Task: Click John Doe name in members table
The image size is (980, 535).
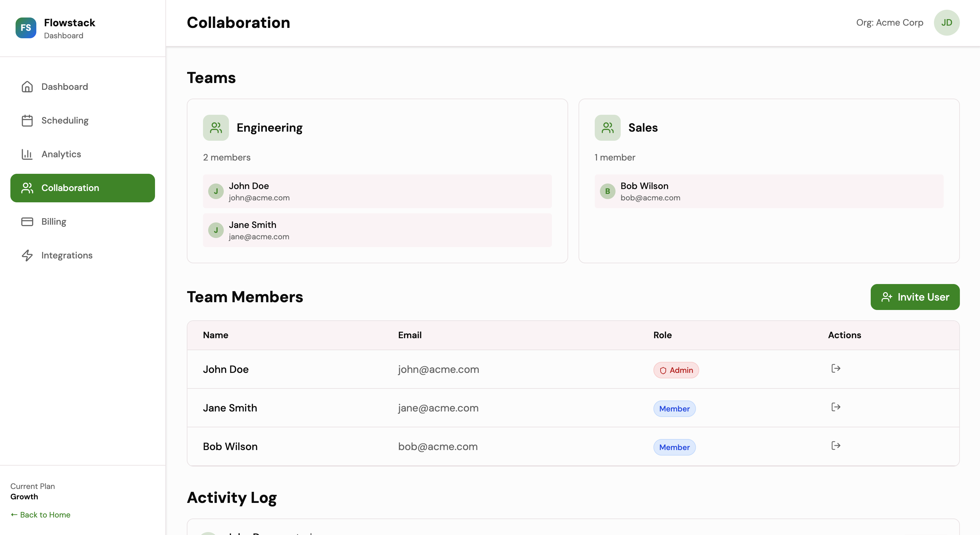Action: (226, 370)
